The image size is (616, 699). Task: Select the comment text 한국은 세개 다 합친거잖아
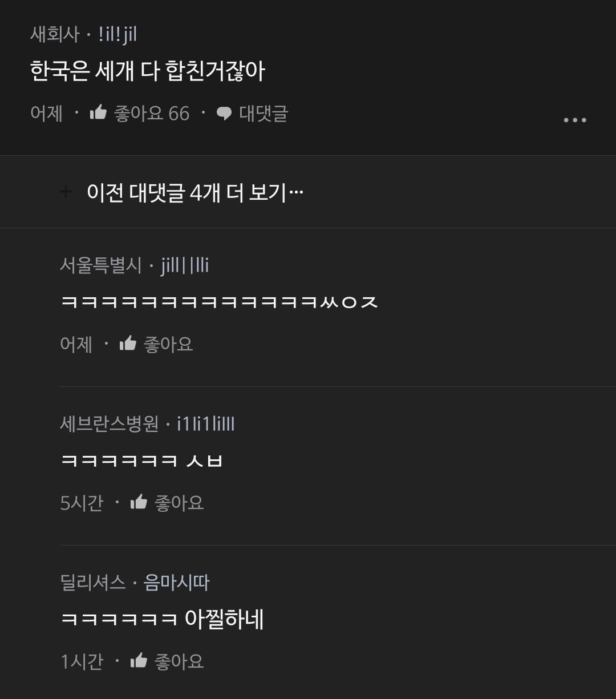coord(148,71)
